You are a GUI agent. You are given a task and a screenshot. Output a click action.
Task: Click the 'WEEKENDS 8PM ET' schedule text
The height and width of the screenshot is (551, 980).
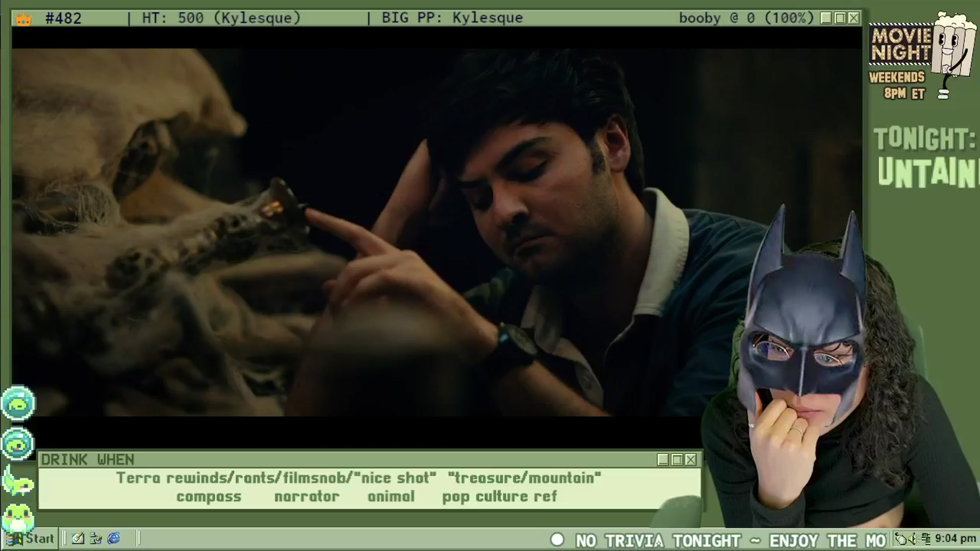pyautogui.click(x=897, y=85)
